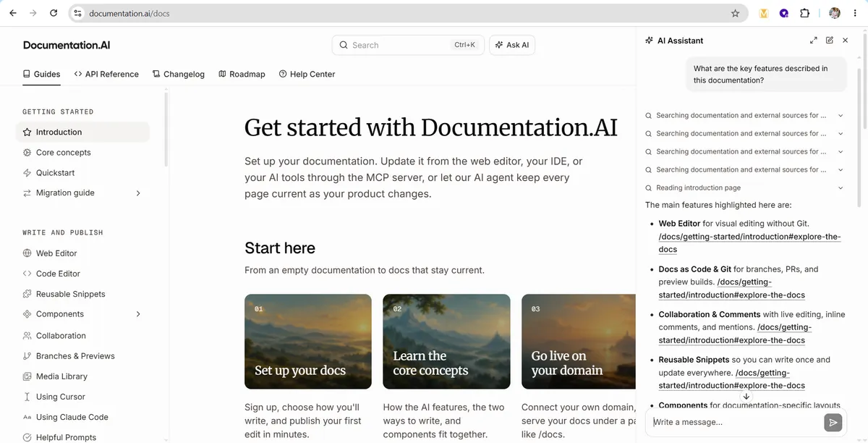Viewport: 868px width, 443px height.
Task: Click the browser address bar URL
Action: [x=129, y=13]
